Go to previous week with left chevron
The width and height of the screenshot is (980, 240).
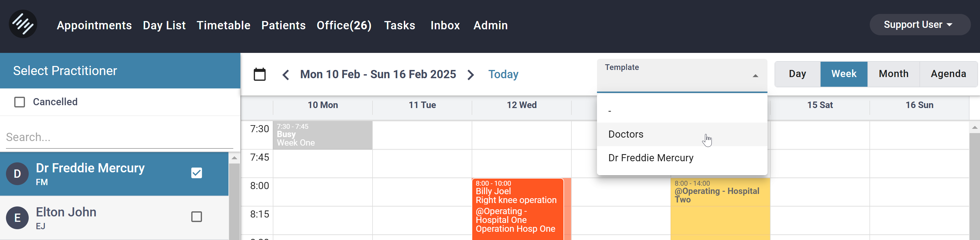pos(285,75)
